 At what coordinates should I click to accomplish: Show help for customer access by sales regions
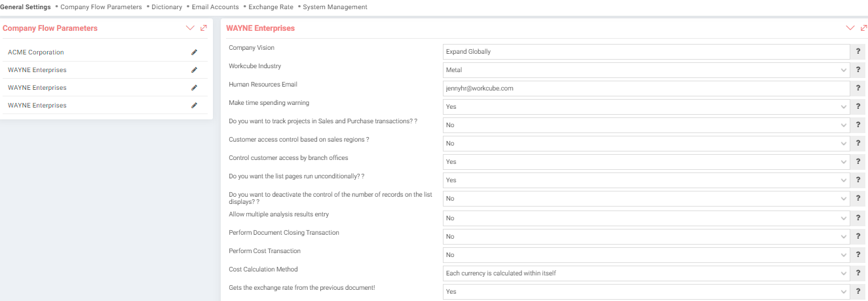(x=858, y=144)
